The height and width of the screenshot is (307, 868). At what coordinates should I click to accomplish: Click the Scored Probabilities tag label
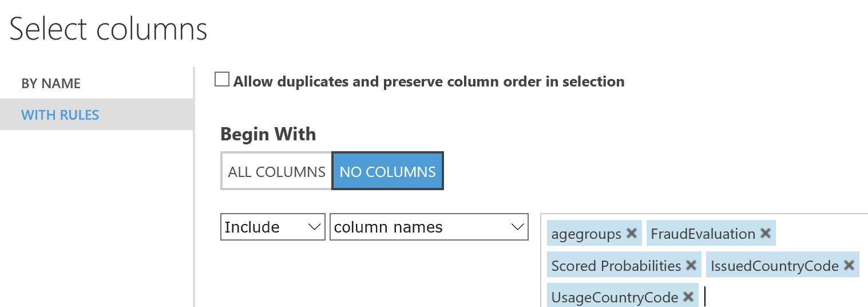tap(616, 266)
